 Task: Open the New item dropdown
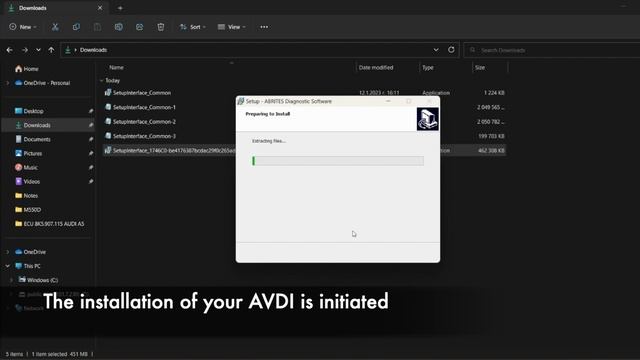click(x=23, y=27)
